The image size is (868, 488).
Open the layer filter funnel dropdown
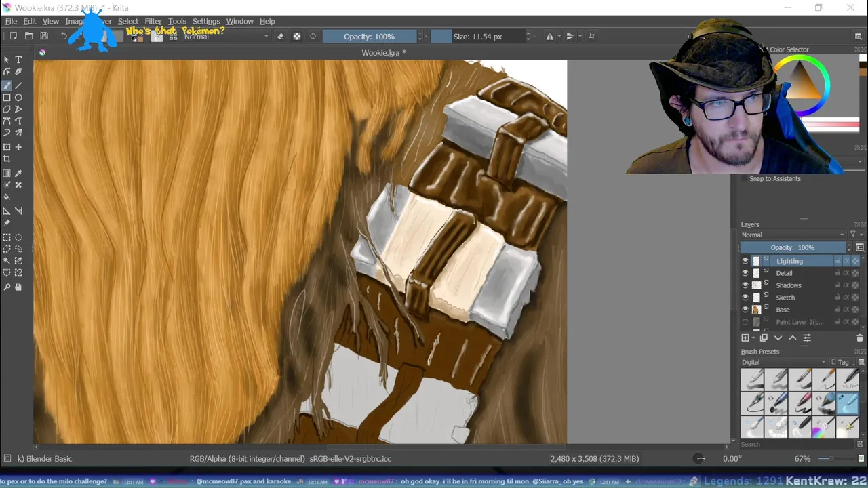tap(856, 235)
